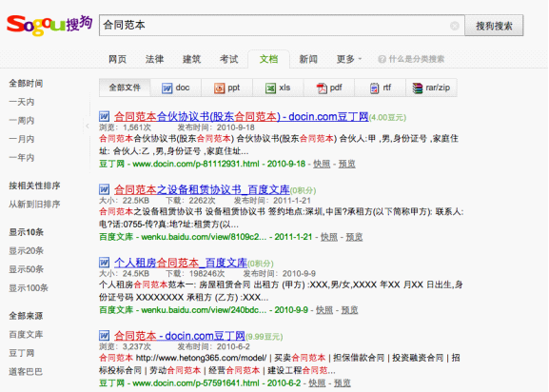Click Word icon of 设备租赁协议书 result

coord(104,189)
